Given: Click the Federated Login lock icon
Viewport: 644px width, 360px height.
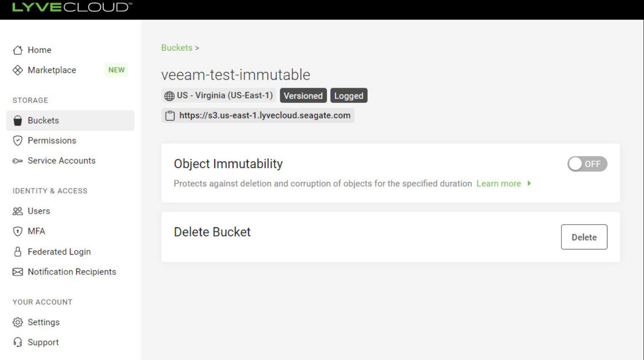Looking at the screenshot, I should [18, 252].
